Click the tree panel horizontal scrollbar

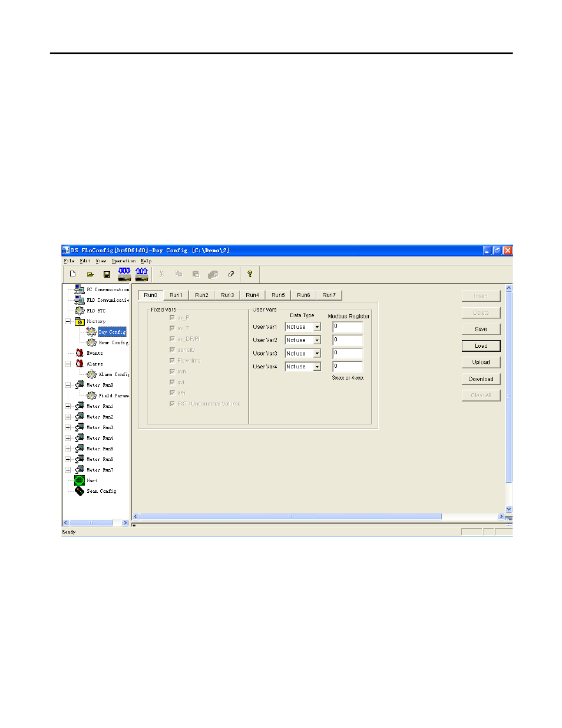[x=95, y=523]
